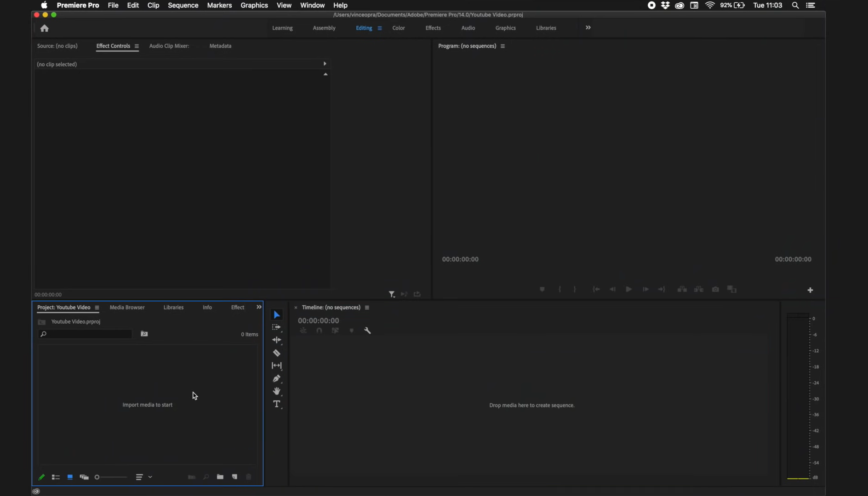Click Comparison View icon in Program monitor
The height and width of the screenshot is (496, 868).
(732, 289)
